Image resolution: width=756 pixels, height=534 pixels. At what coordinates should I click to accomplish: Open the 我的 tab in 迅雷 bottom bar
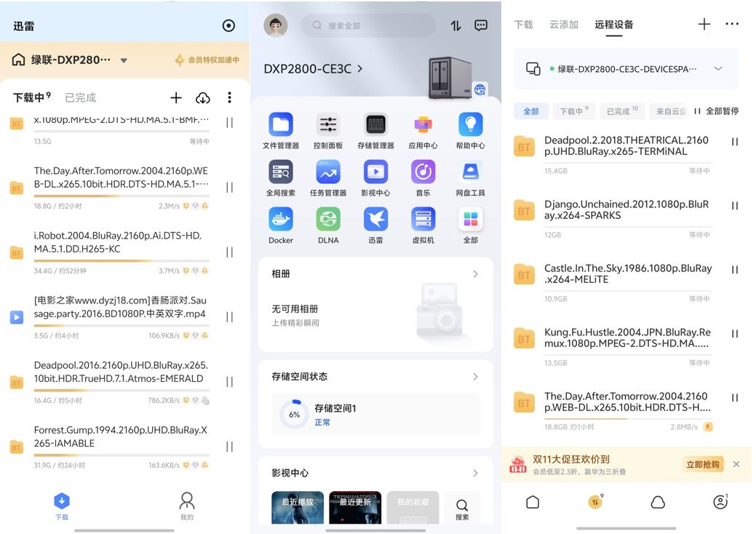186,506
